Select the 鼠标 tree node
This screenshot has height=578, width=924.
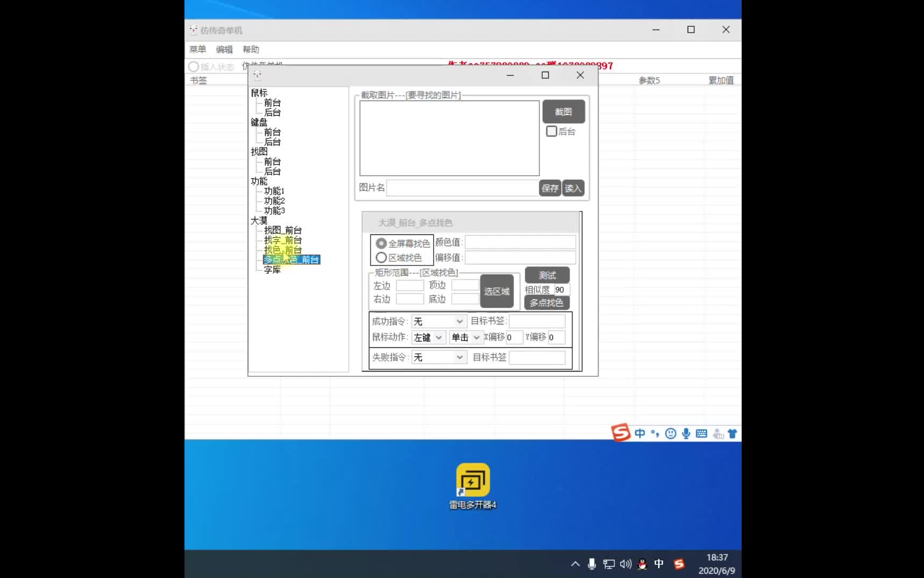pyautogui.click(x=259, y=93)
